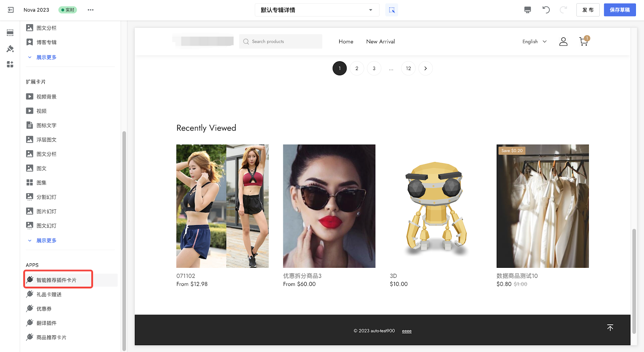Image resolution: width=644 pixels, height=352 pixels.
Task: Click the magnifier icon in search box
Action: coord(246,41)
